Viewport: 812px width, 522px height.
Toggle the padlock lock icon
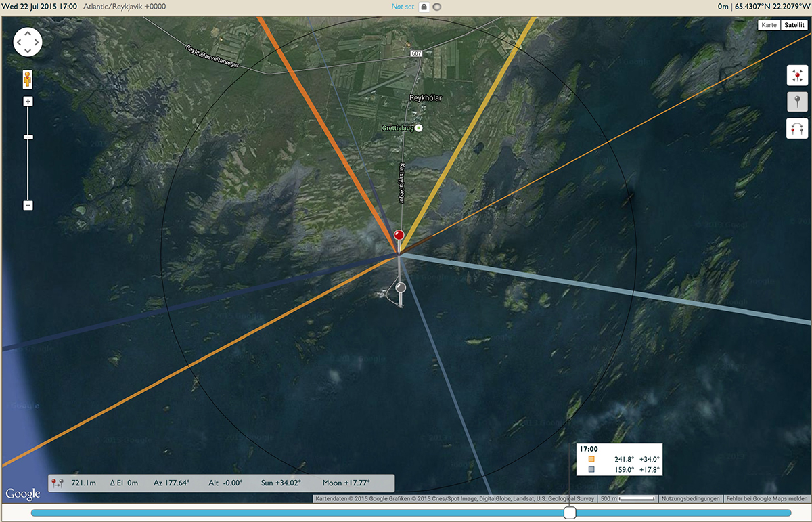coord(424,7)
